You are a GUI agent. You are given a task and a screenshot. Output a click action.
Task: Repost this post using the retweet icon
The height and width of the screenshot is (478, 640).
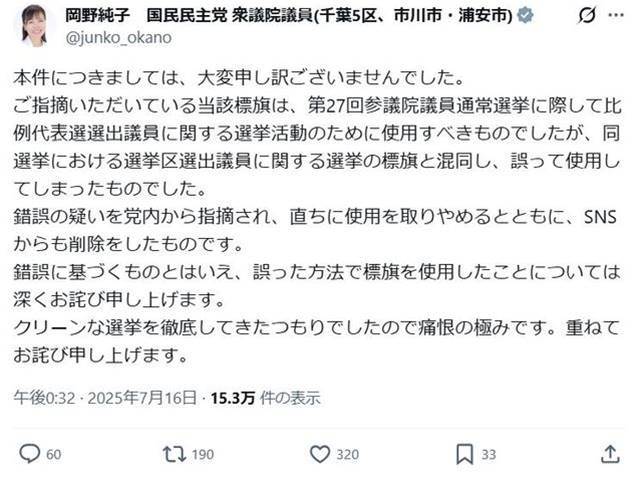(x=174, y=455)
